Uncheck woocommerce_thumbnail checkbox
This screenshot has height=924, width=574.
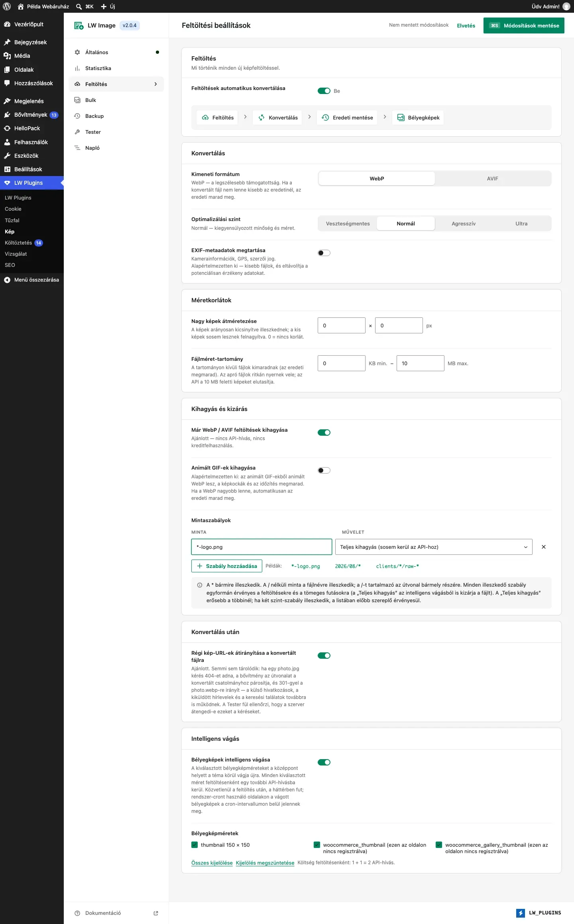(317, 845)
